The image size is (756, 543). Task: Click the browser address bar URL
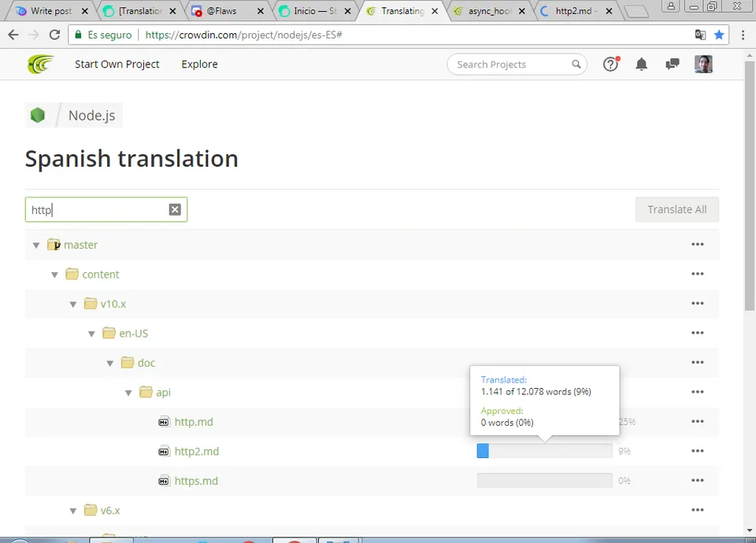tap(243, 35)
